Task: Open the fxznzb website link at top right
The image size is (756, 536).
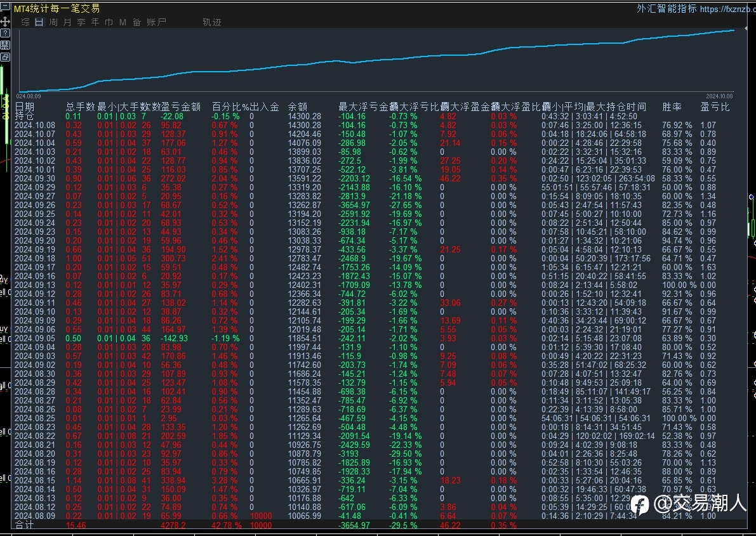Action: coord(727,9)
